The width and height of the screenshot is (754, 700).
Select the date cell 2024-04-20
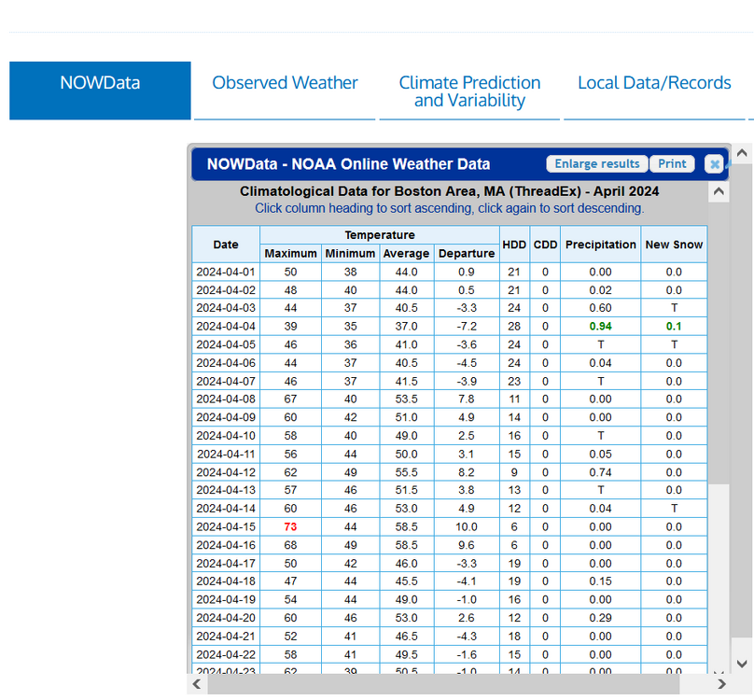click(x=226, y=618)
